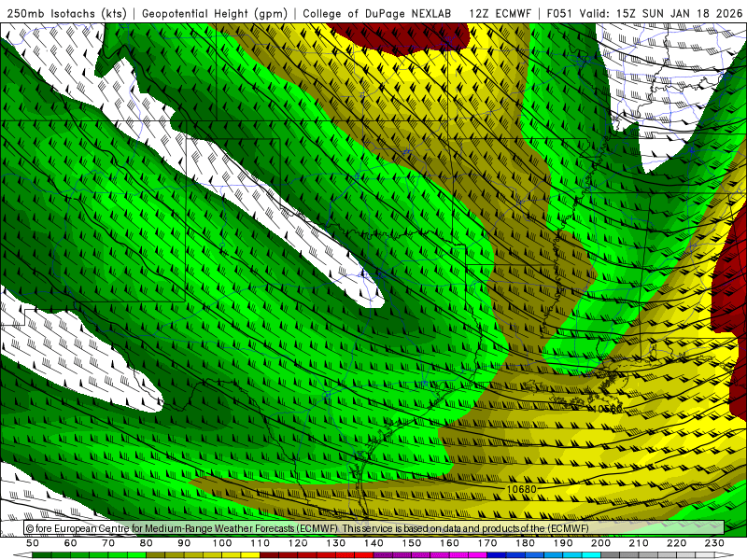Click the 10560 height contour label
Screen dimensions: 747x560
pos(608,409)
